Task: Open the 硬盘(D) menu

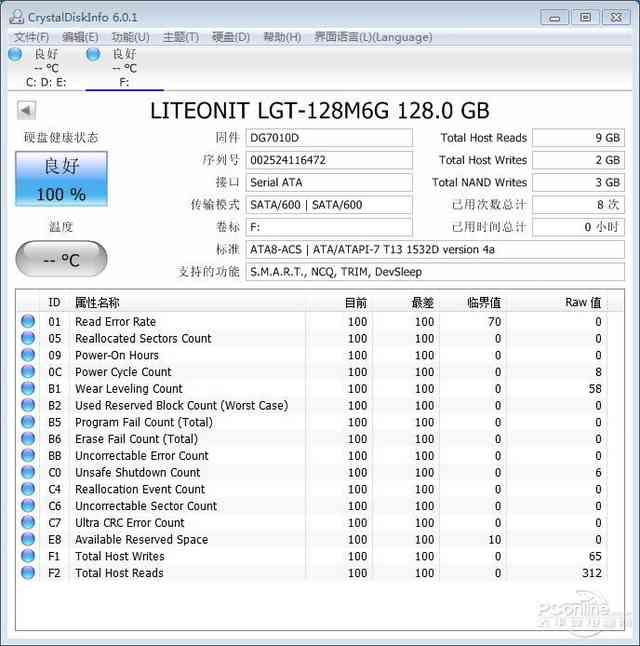Action: click(231, 37)
